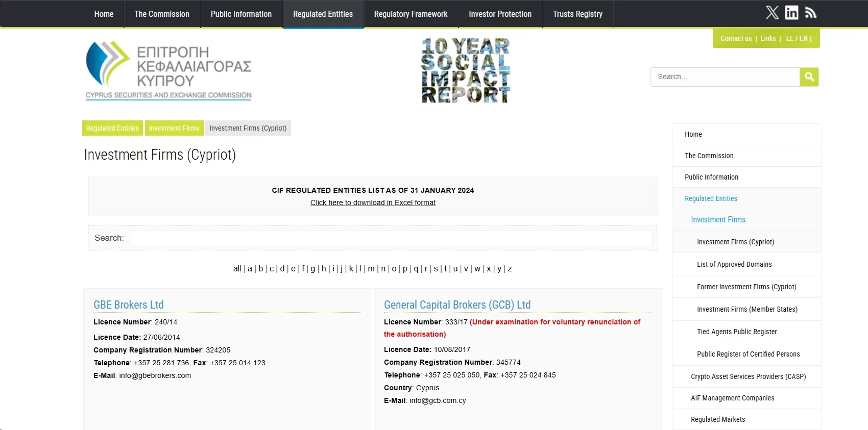Click Regulated Entities breadcrumb
This screenshot has height=430, width=868.
(x=112, y=128)
